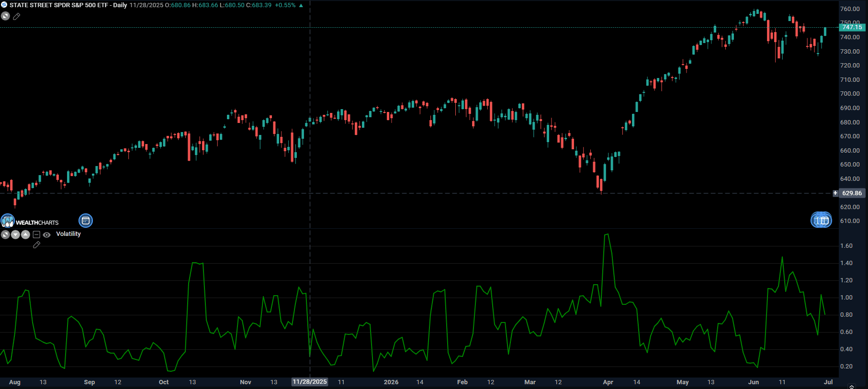
Task: Click the C:683.39 close value in header
Action: pos(259,5)
